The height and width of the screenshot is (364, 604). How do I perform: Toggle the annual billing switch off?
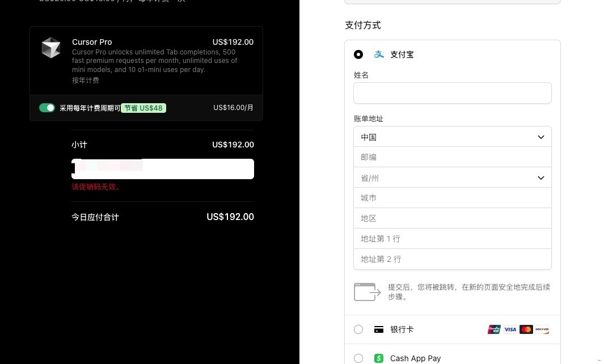[x=47, y=108]
